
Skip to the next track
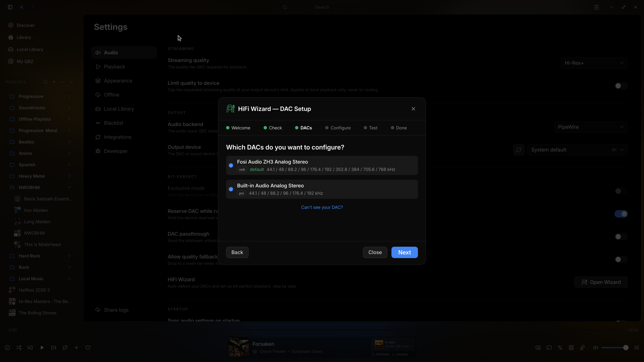[x=54, y=348]
